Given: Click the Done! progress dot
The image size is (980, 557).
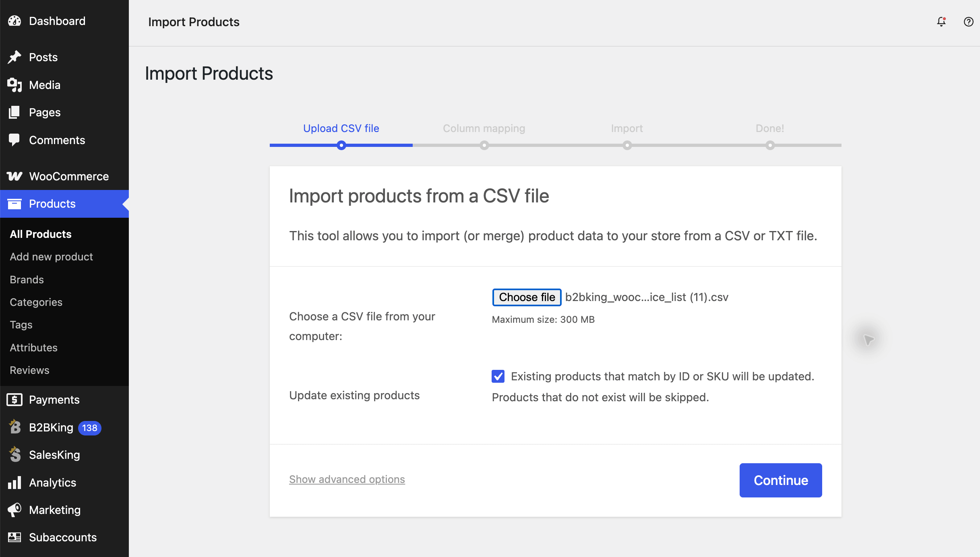Looking at the screenshot, I should [x=770, y=145].
